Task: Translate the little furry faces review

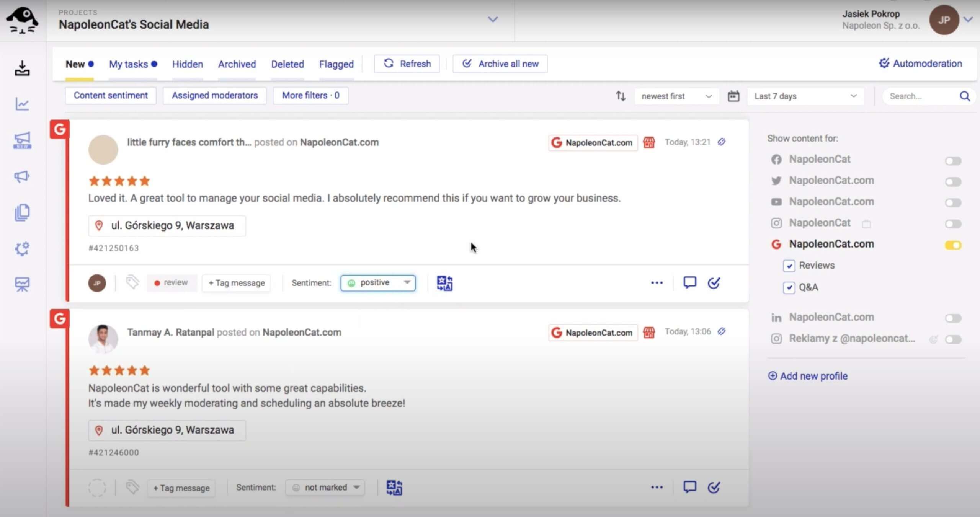Action: (444, 283)
